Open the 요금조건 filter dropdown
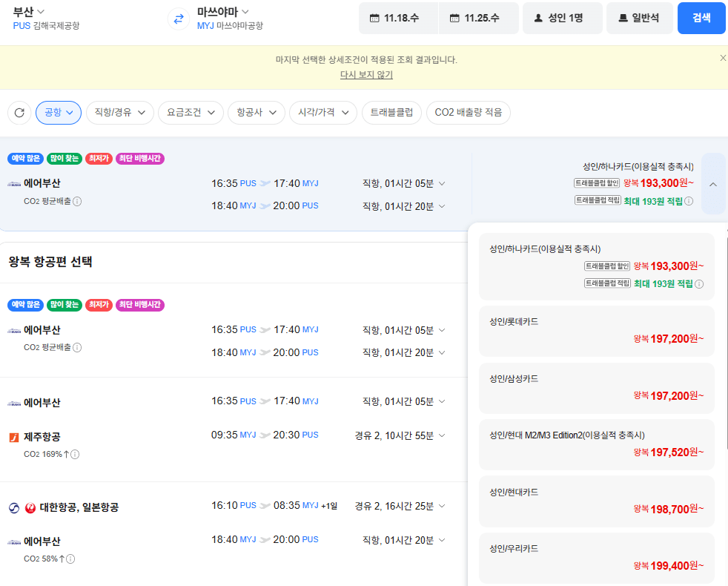 (191, 113)
